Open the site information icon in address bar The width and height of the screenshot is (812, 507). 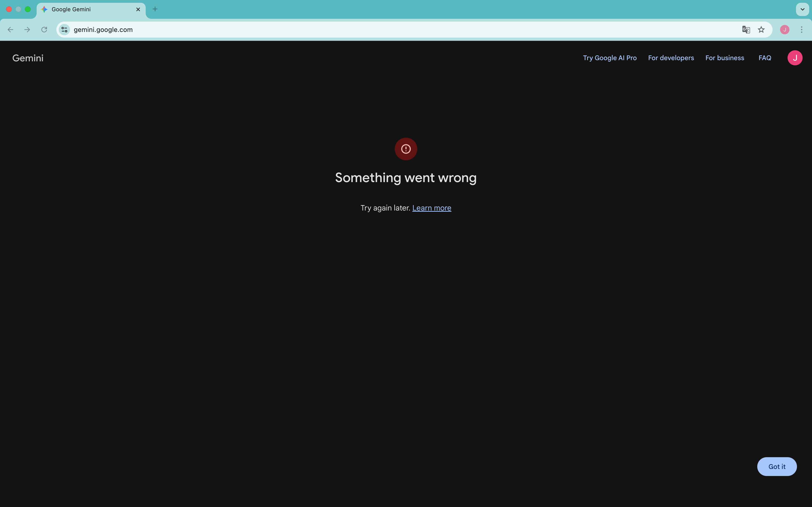pos(64,30)
